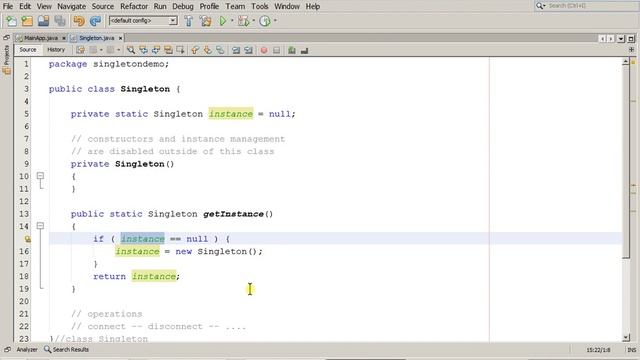
Task: Go to previous bookmark icon
Action: pyautogui.click(x=195, y=50)
